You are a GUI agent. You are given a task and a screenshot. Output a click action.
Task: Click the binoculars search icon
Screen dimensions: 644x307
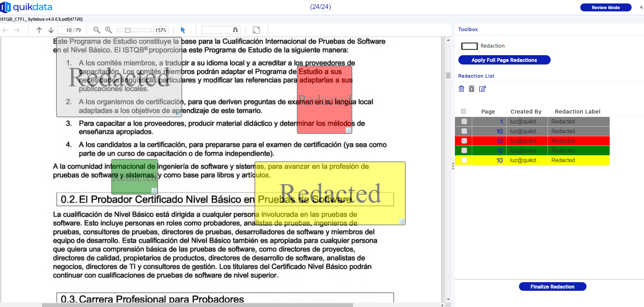[236, 30]
